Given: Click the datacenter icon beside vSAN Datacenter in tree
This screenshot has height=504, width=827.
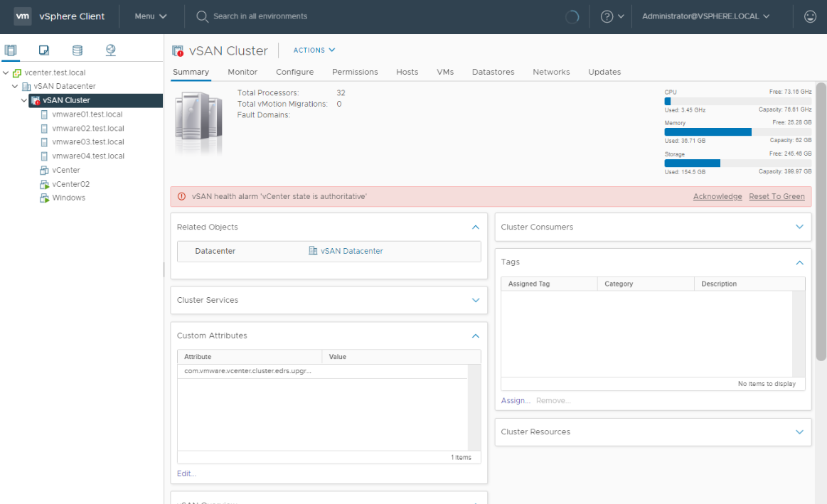Looking at the screenshot, I should coord(26,87).
